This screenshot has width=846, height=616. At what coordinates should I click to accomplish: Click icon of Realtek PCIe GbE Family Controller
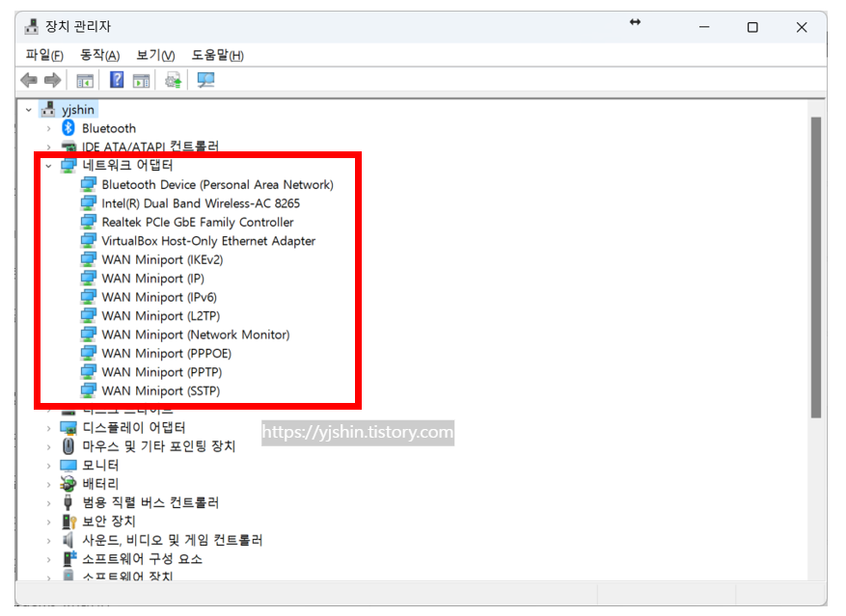88,223
